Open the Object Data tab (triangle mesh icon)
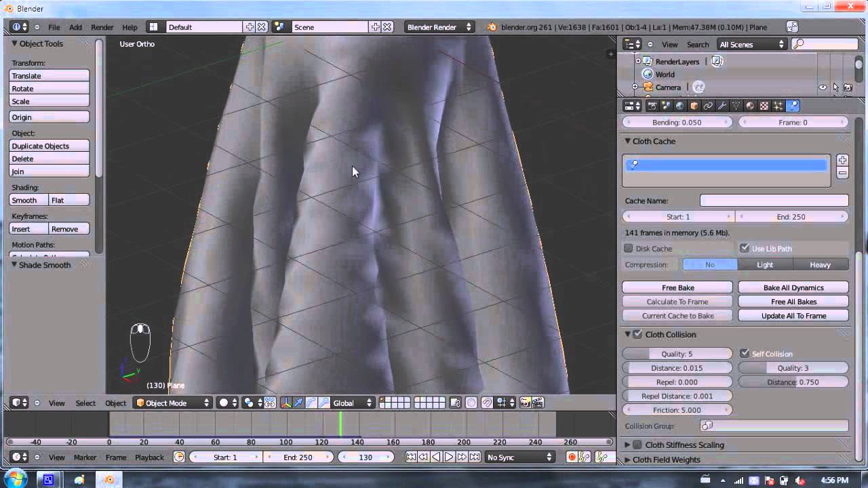This screenshot has width=868, height=488. click(736, 106)
